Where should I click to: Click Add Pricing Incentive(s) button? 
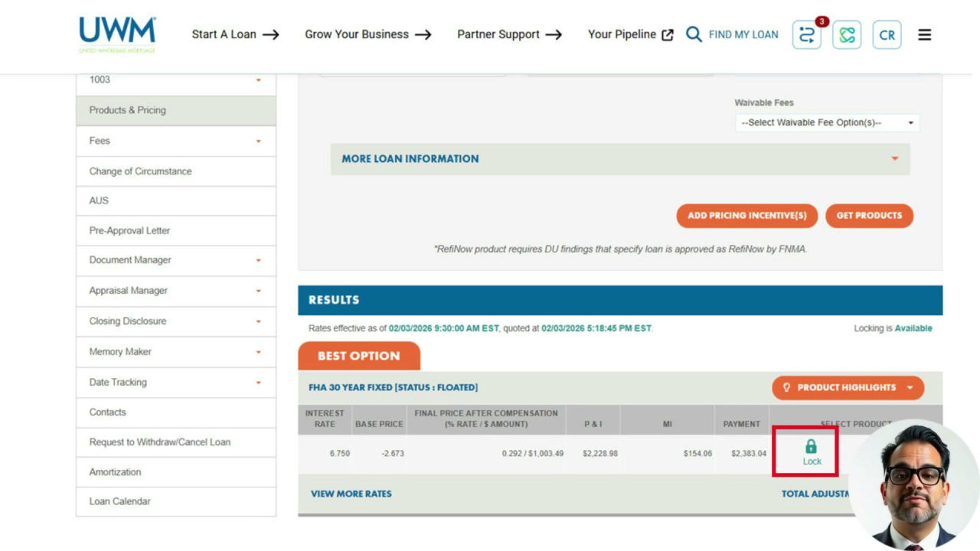747,215
